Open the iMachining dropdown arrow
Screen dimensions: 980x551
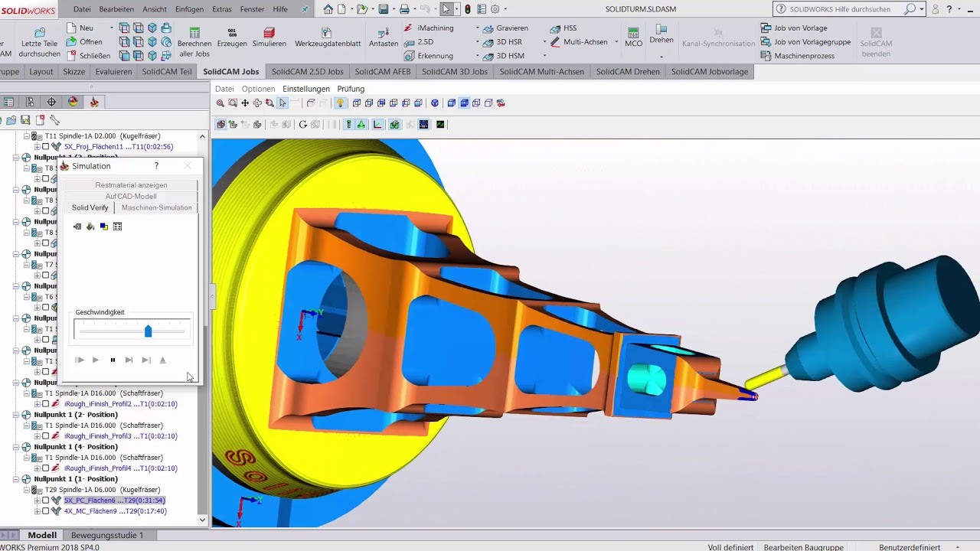[x=477, y=28]
